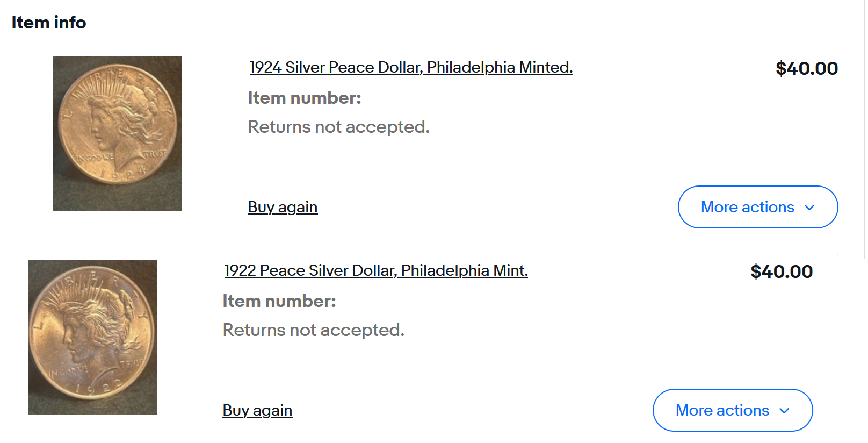
Task: Click Buy again for the 1924 dollar
Action: tap(283, 207)
